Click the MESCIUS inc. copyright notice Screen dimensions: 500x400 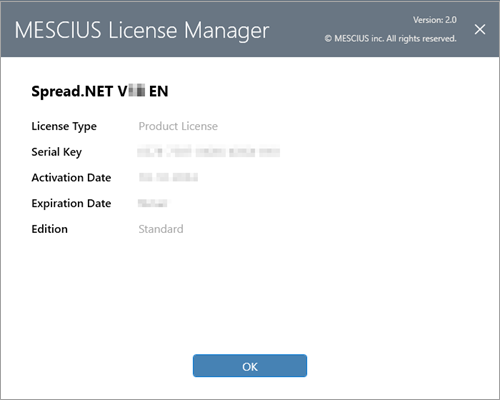click(390, 39)
